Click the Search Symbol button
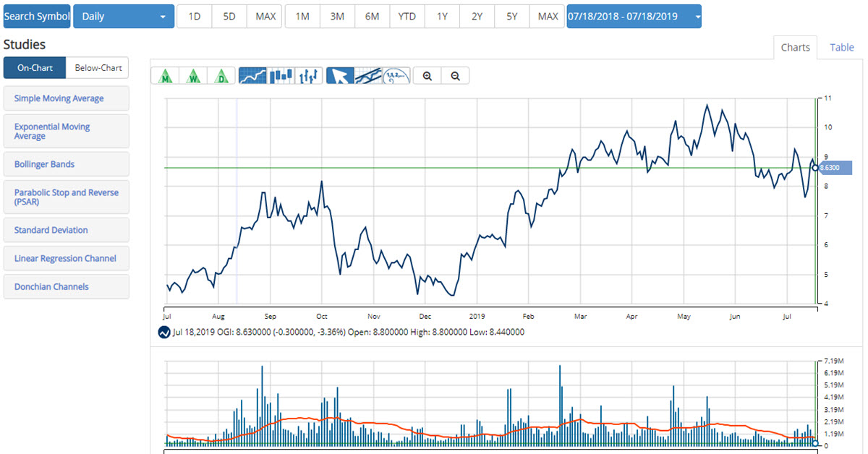The image size is (868, 454). coord(37,16)
